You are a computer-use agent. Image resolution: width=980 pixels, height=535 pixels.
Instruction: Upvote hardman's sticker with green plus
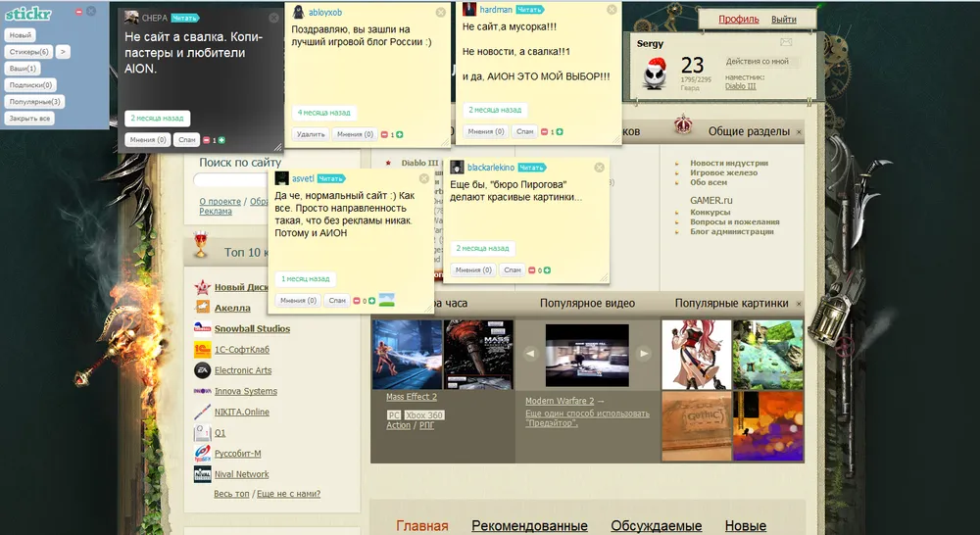560,132
